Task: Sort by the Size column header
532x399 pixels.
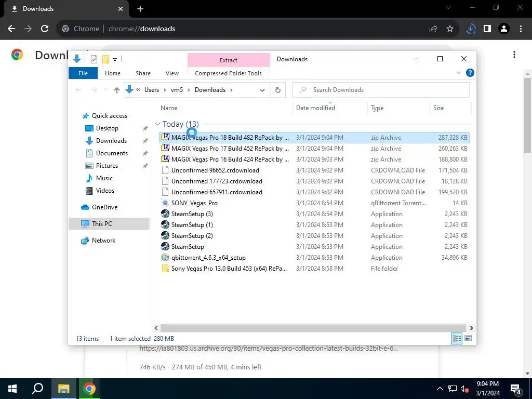Action: pyautogui.click(x=438, y=108)
